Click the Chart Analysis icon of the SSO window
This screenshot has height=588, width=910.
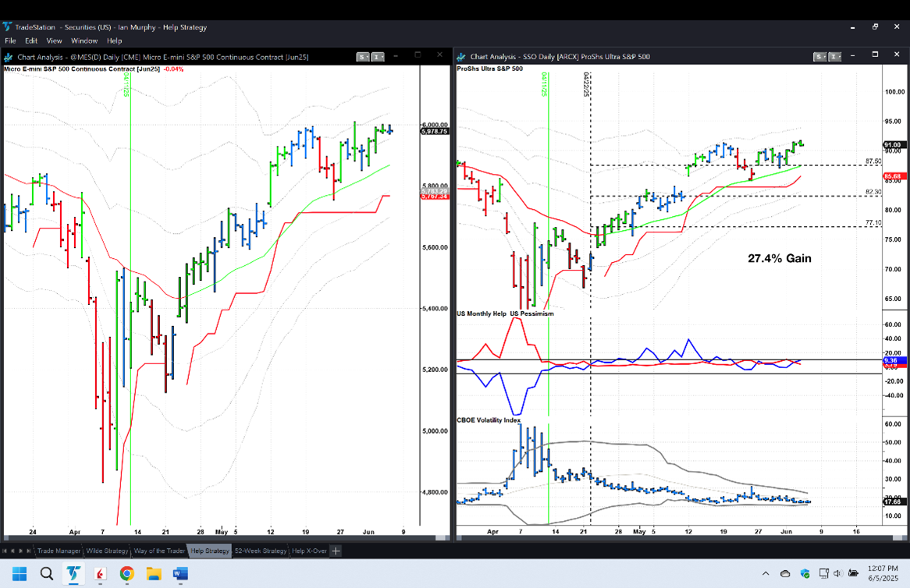point(461,56)
